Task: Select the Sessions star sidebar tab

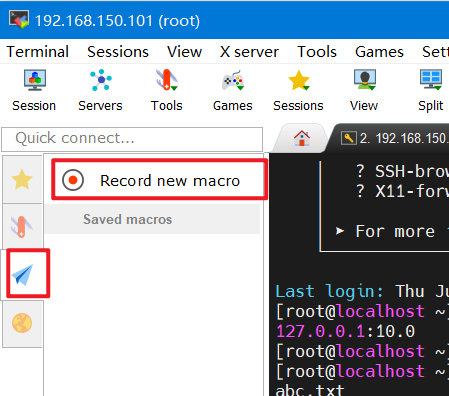Action: point(22,180)
